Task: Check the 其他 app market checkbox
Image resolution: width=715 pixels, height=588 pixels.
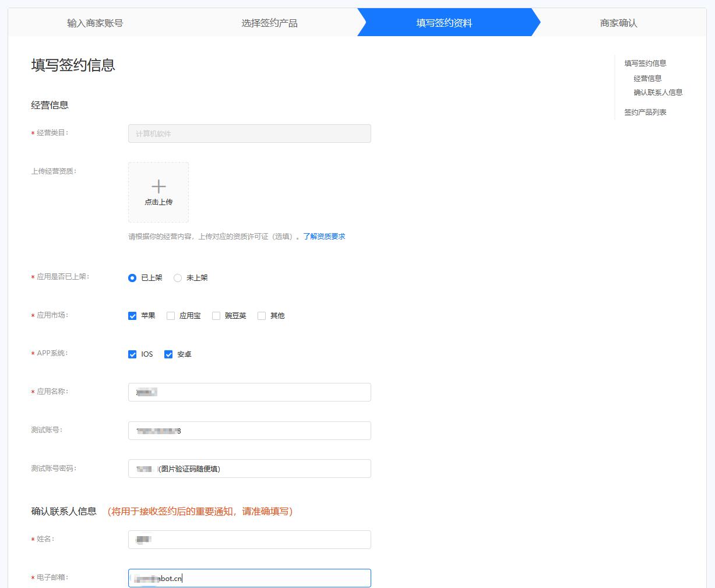Action: click(x=262, y=316)
